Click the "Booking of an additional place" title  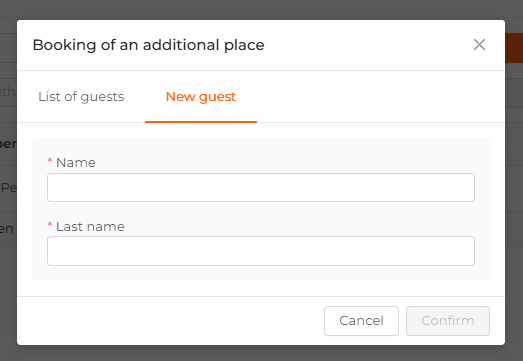pos(148,45)
